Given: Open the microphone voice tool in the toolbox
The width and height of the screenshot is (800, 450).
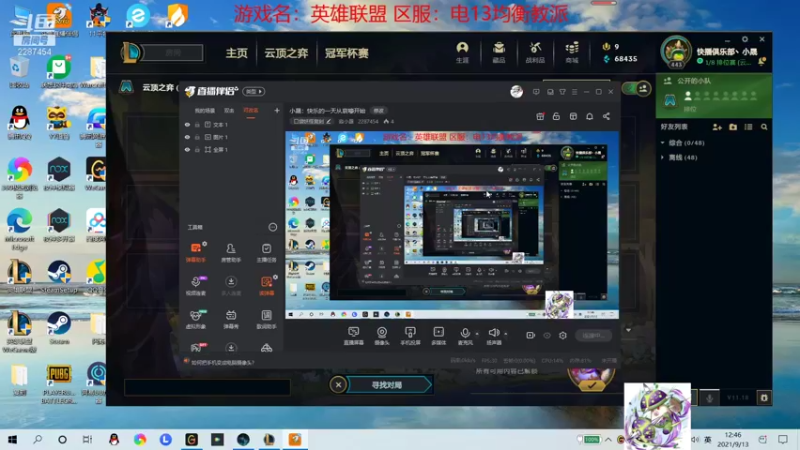Looking at the screenshot, I should (x=196, y=286).
